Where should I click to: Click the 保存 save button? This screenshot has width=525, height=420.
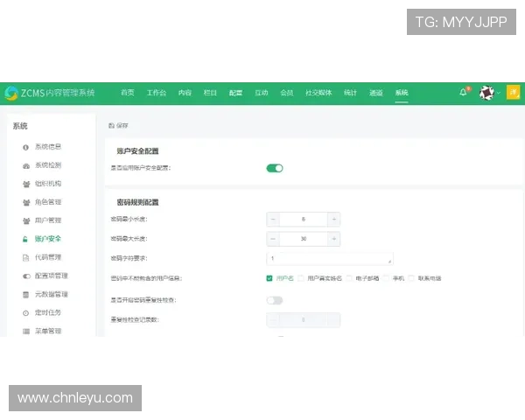[x=118, y=126]
